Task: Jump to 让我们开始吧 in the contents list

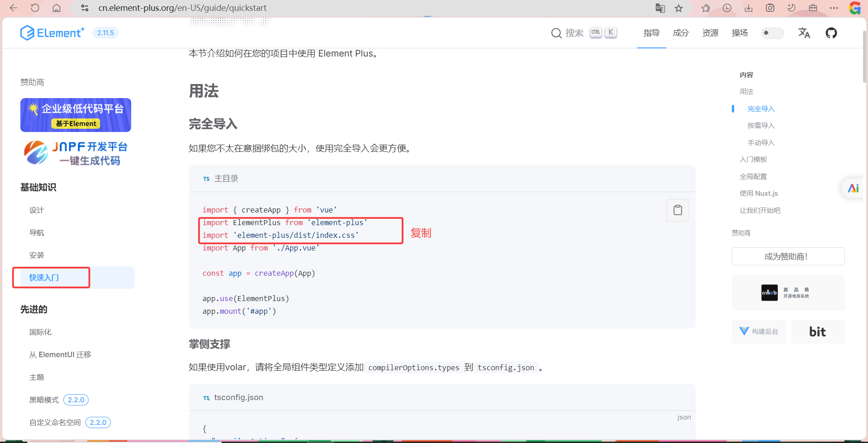Action: 760,210
